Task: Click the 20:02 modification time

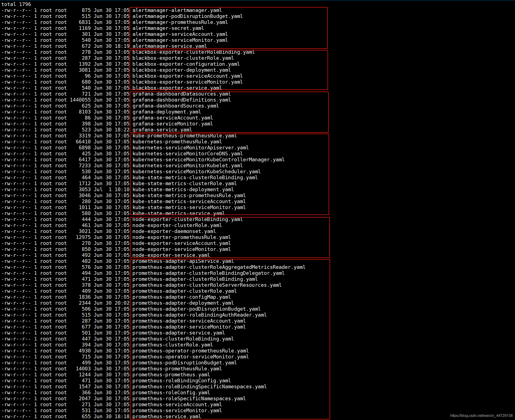Action: coord(122,303)
